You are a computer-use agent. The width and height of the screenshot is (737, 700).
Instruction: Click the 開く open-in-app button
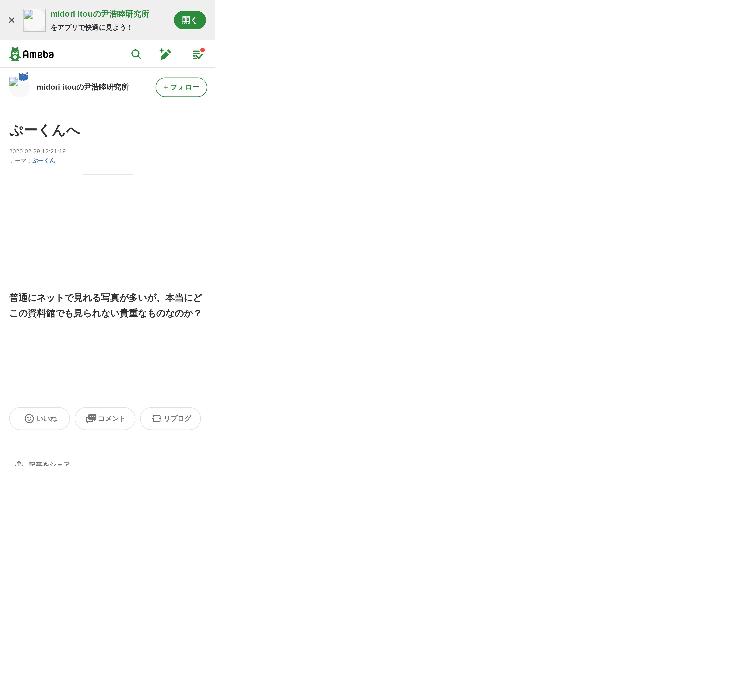pos(190,20)
